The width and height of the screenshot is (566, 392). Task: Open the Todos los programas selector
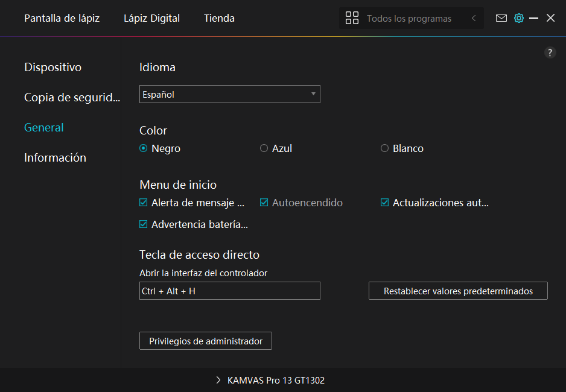click(x=409, y=18)
